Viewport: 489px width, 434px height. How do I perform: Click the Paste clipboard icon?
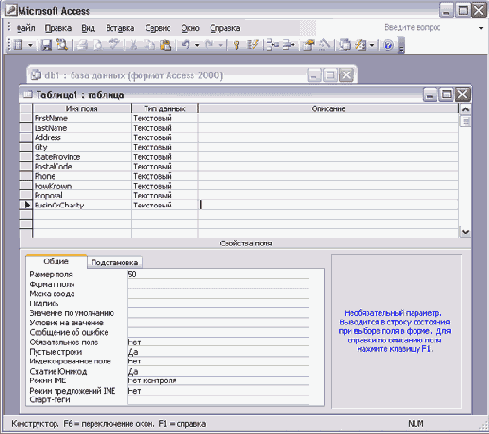[x=166, y=45]
